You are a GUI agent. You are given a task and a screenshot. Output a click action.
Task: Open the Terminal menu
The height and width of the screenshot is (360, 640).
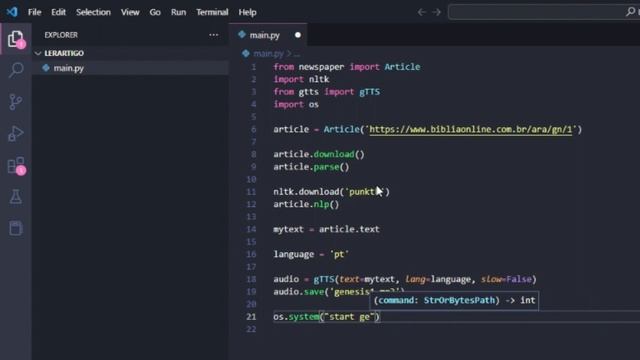212,12
